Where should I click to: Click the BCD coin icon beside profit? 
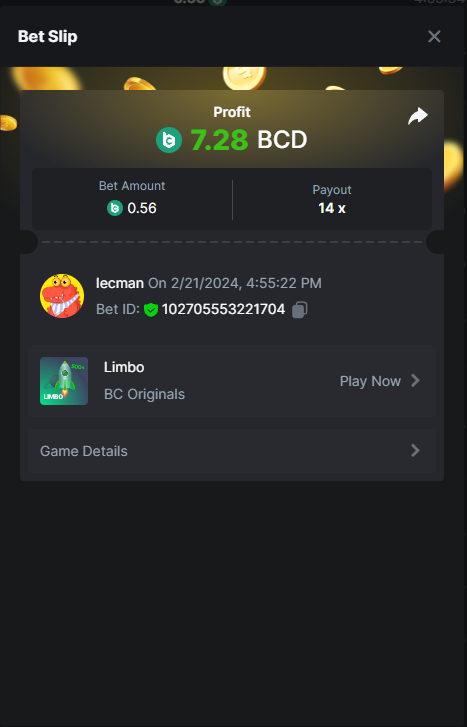click(x=169, y=140)
